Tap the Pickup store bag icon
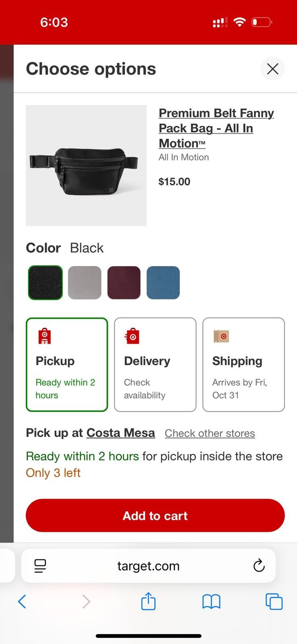 click(45, 336)
